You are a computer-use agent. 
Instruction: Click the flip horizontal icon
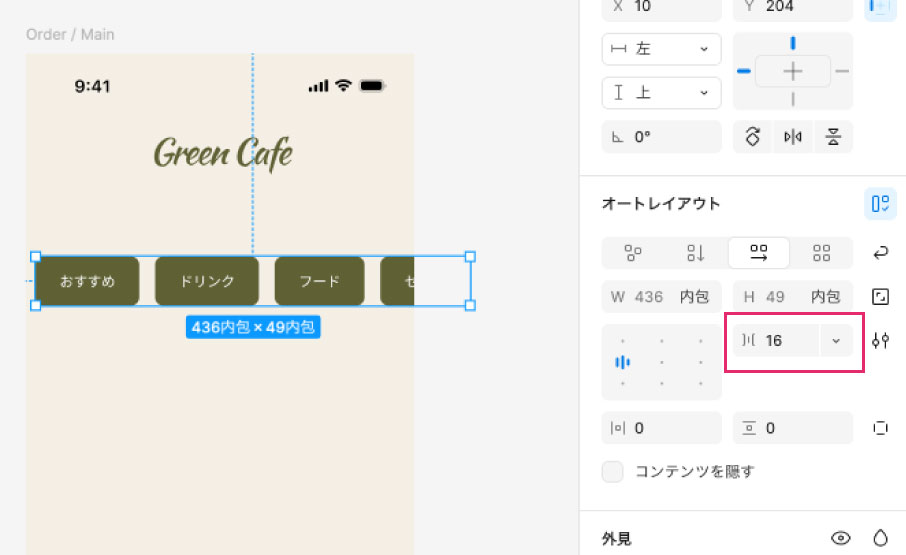793,137
